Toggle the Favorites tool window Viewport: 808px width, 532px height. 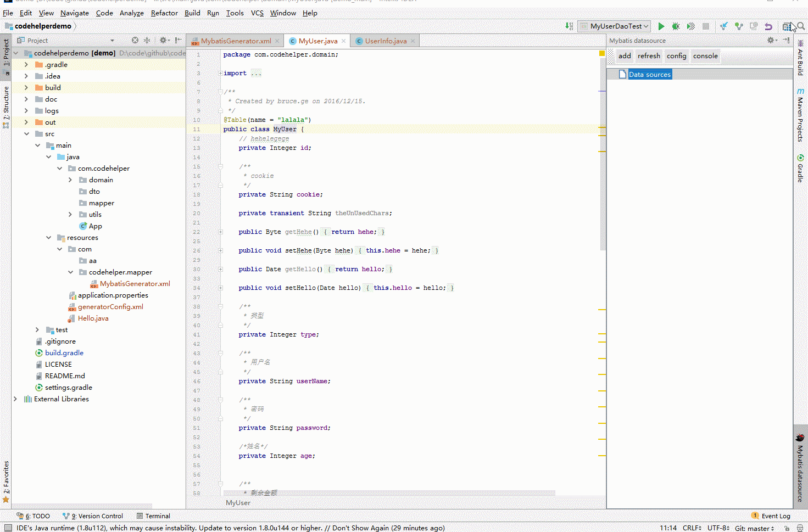[x=6, y=477]
